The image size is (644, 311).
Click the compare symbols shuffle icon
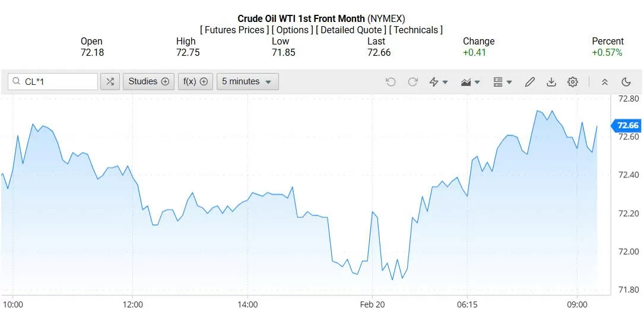(x=110, y=81)
